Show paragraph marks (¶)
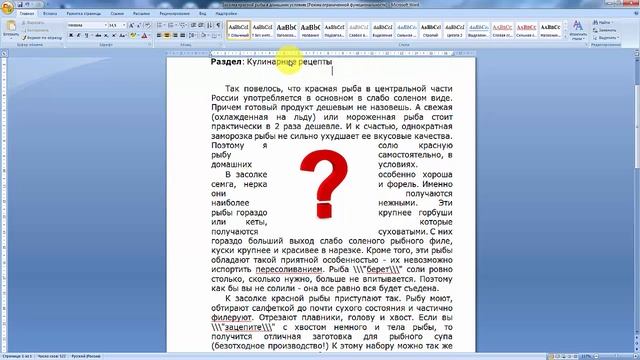 pyautogui.click(x=218, y=25)
